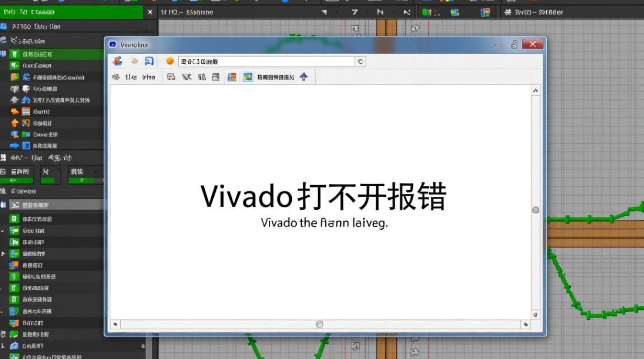
Task: Click the small window icon in dialog toolbar
Action: point(216,77)
